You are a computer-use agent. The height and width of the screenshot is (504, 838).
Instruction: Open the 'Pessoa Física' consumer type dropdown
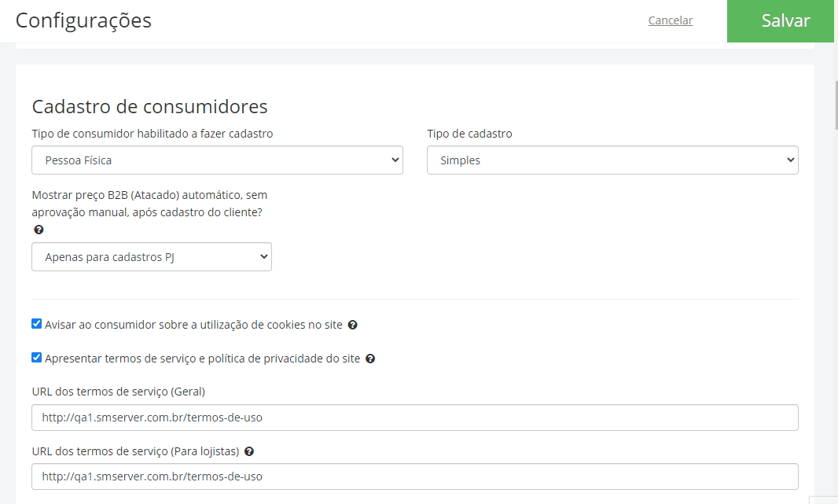[x=217, y=160]
